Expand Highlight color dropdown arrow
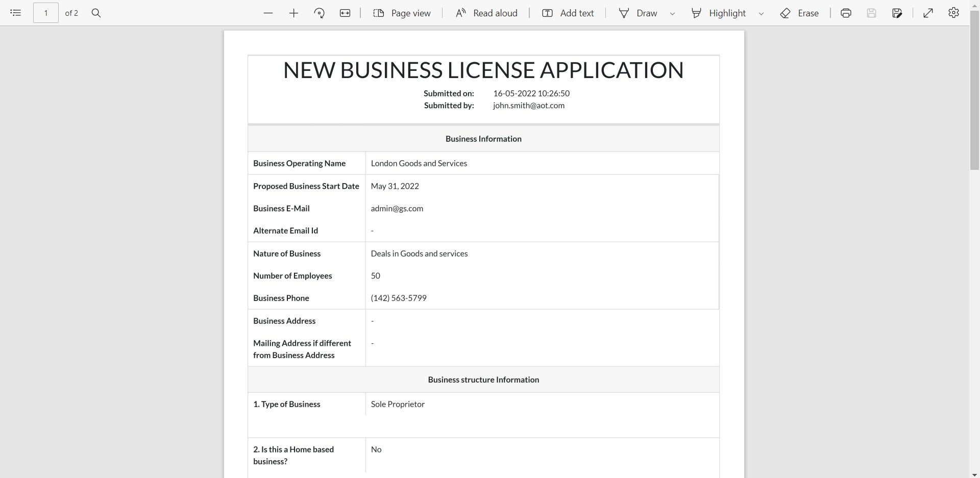Image resolution: width=980 pixels, height=478 pixels. 761,14
